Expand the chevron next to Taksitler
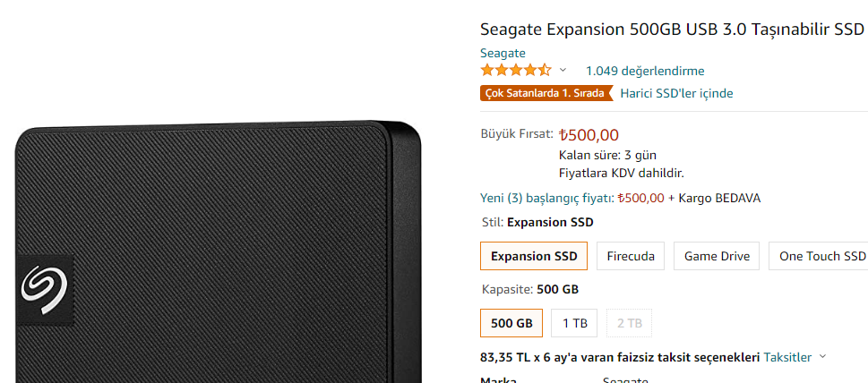Screen dimensions: 868x383 (x=822, y=357)
